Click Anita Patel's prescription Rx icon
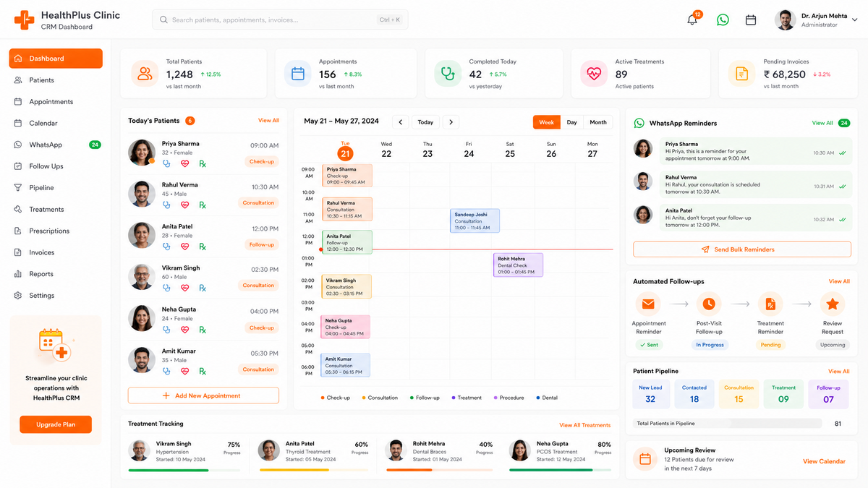The width and height of the screenshot is (868, 488). pos(203,247)
